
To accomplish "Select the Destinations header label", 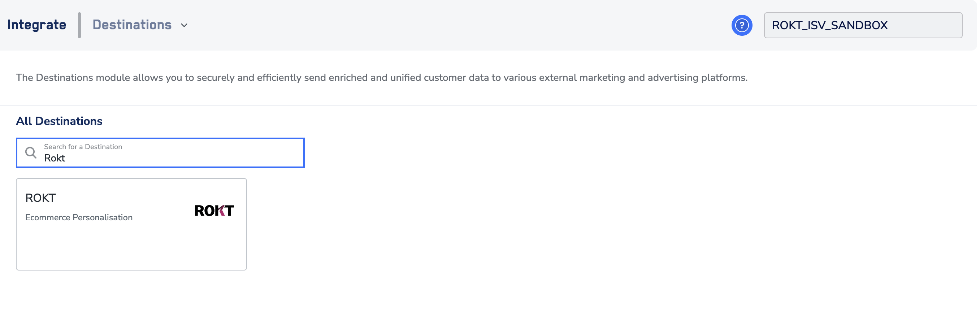I will coord(132,25).
